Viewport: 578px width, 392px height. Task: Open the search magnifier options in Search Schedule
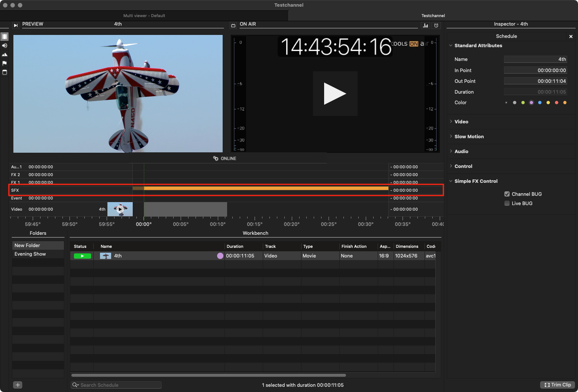(x=75, y=385)
